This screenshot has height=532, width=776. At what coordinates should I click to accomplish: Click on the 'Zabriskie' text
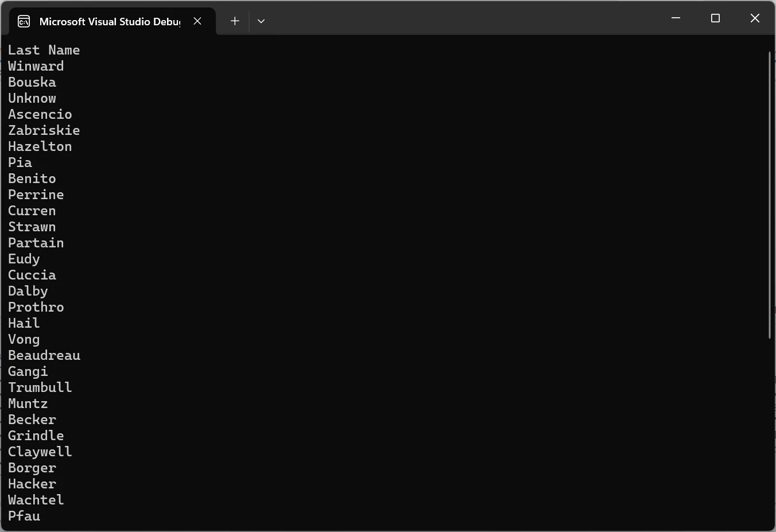pyautogui.click(x=44, y=131)
